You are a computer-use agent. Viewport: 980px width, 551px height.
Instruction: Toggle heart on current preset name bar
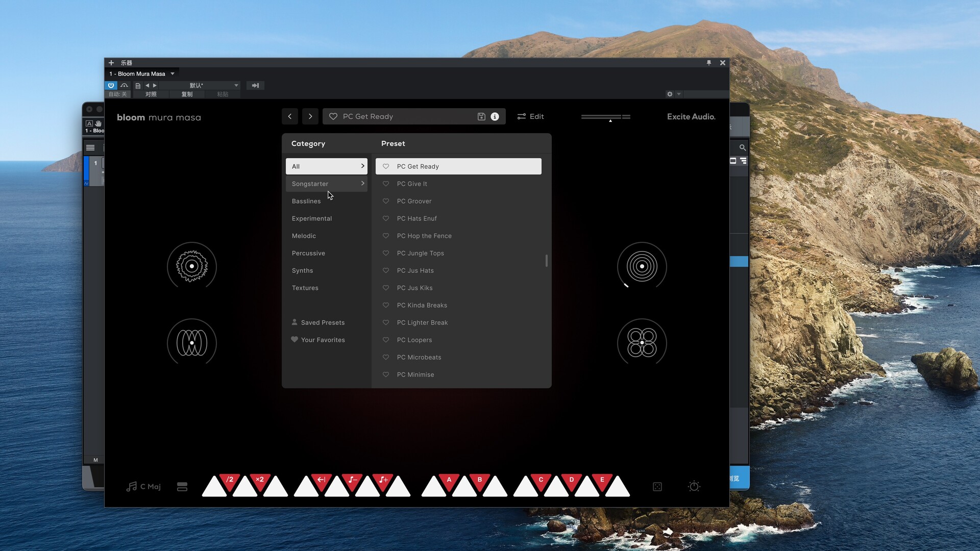click(333, 116)
